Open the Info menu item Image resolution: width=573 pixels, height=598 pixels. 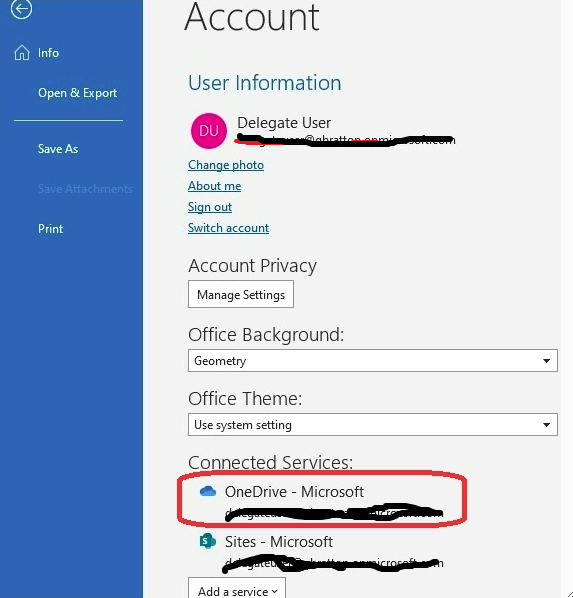coord(48,53)
